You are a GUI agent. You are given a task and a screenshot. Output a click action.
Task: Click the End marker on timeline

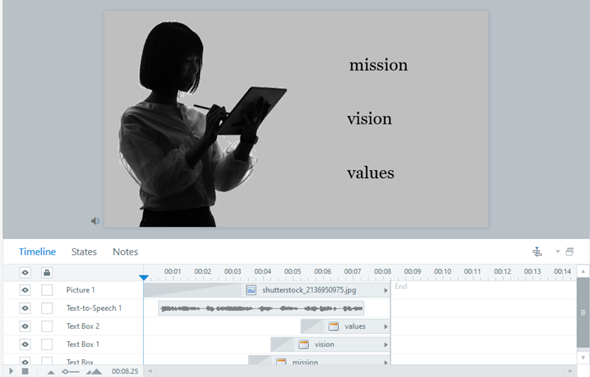pos(401,287)
